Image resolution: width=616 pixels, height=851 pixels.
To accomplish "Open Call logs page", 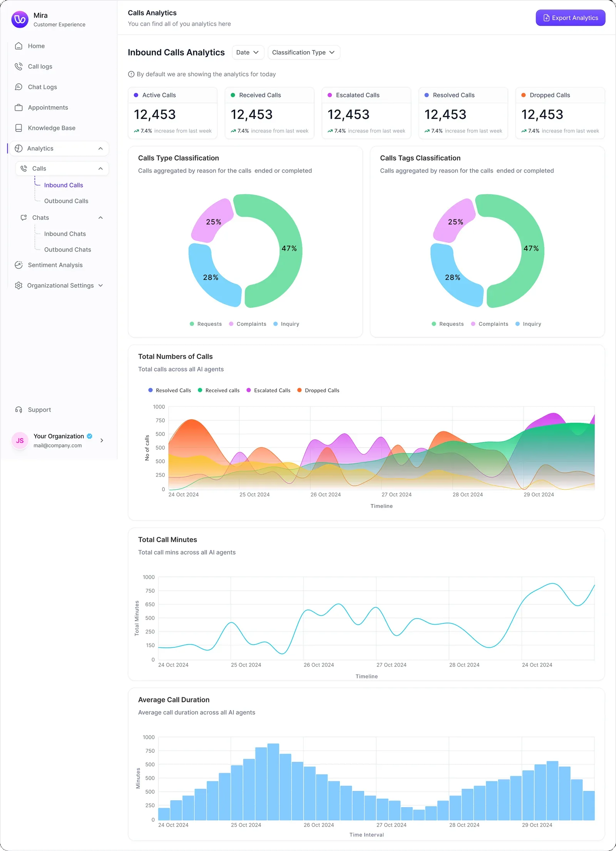I will [40, 67].
